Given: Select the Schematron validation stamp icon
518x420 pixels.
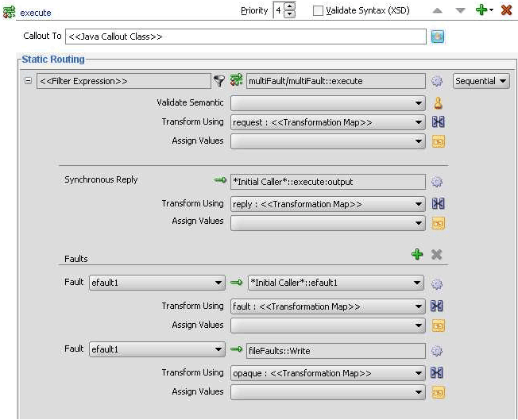Looking at the screenshot, I should (x=438, y=103).
